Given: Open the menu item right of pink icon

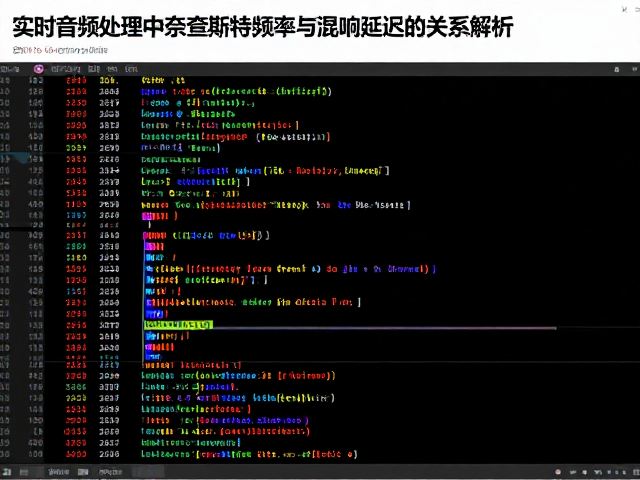Looking at the screenshot, I should [66, 69].
